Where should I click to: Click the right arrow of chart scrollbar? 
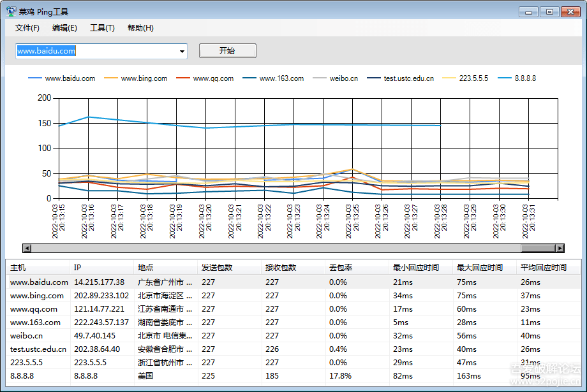click(x=560, y=249)
